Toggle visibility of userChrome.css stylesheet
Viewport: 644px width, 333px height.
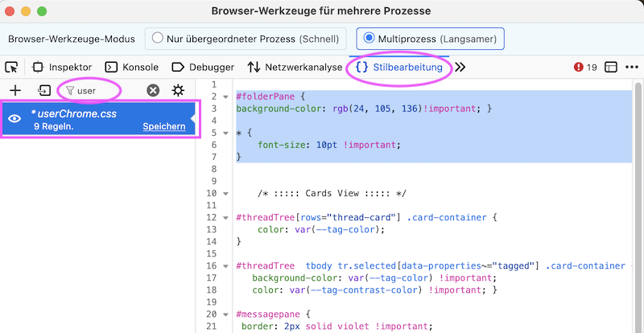[14, 119]
